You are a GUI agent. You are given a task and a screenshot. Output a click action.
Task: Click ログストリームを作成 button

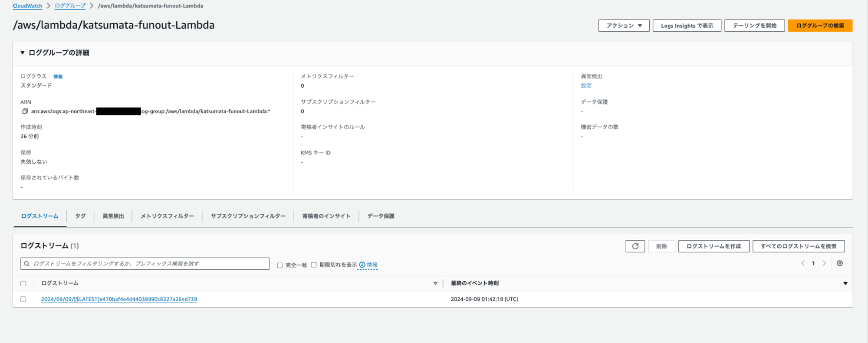point(713,246)
